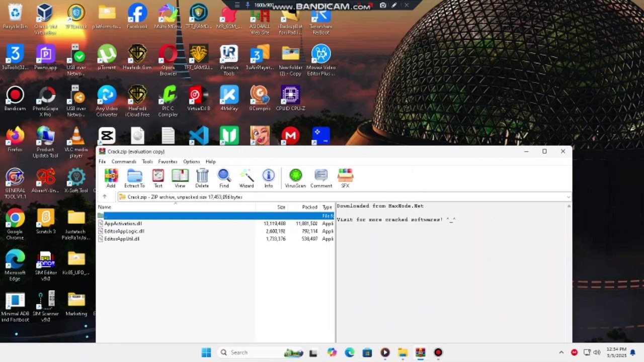
Task: Open Minimal ADB and Fastboot shortcut
Action: click(15, 307)
